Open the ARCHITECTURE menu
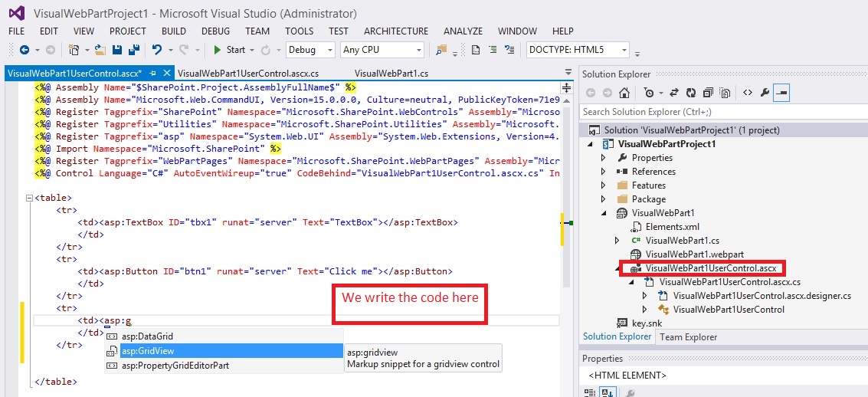Viewport: 868px width, 397px height. point(396,31)
